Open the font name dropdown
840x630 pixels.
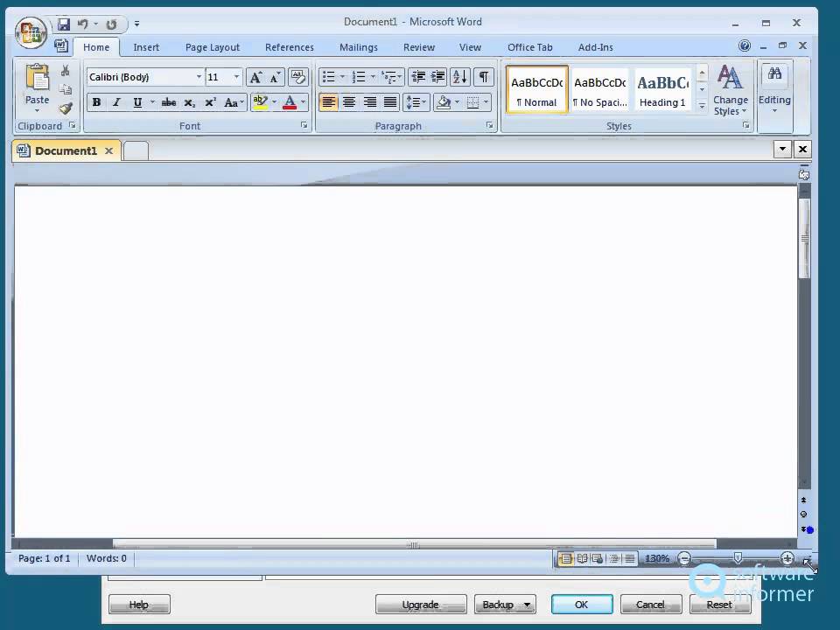coord(199,77)
